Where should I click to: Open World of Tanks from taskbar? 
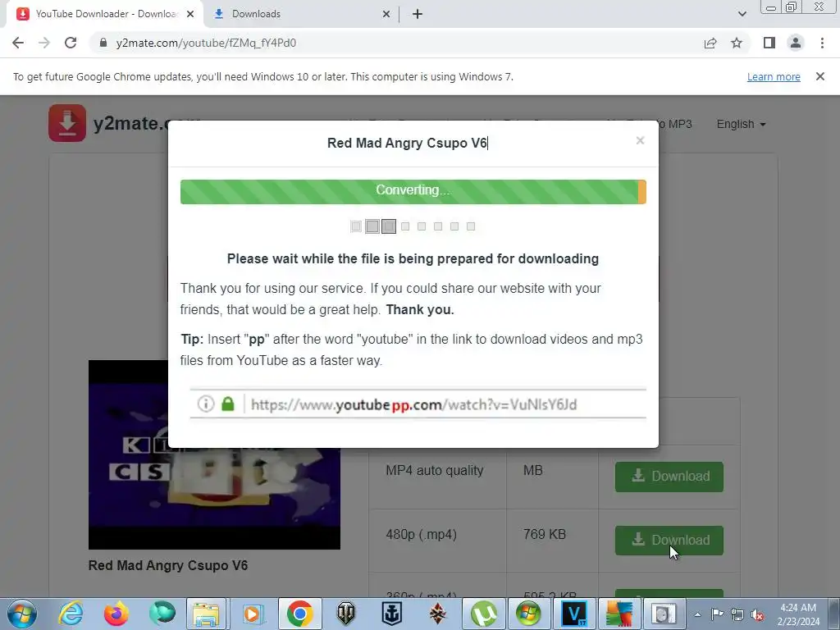(346, 614)
